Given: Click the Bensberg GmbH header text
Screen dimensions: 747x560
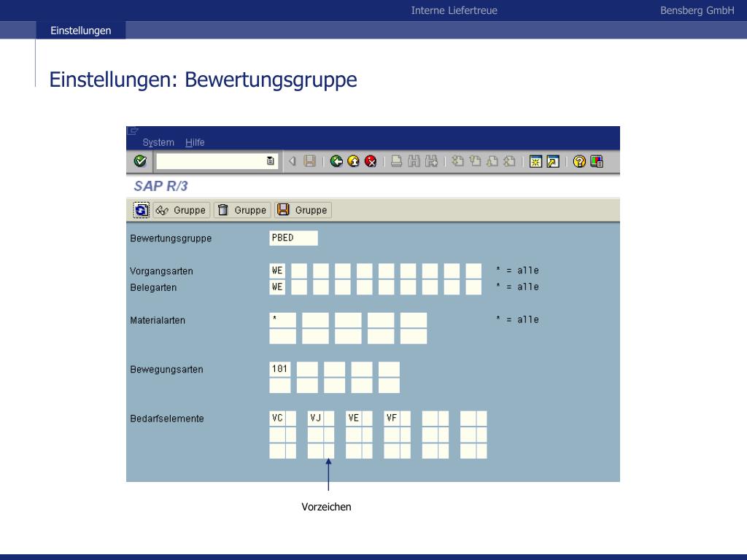Looking at the screenshot, I should coord(697,10).
